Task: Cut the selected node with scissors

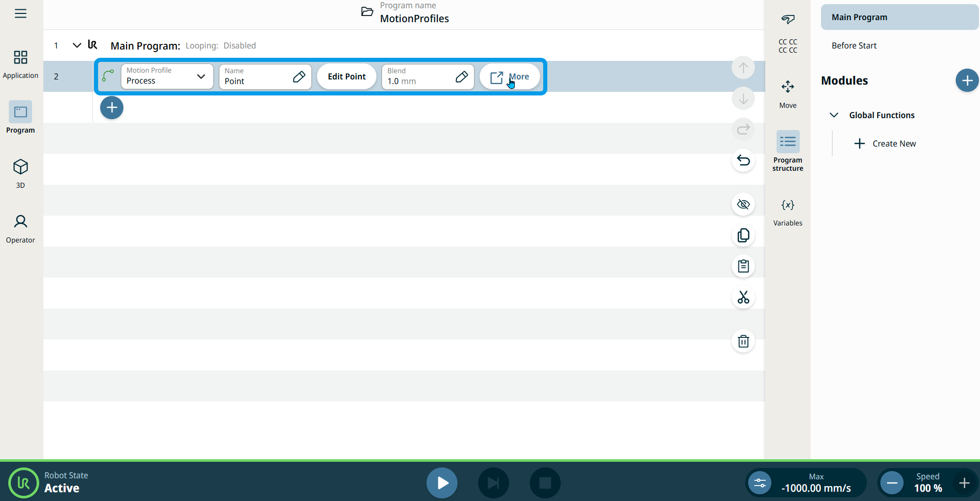Action: tap(743, 297)
